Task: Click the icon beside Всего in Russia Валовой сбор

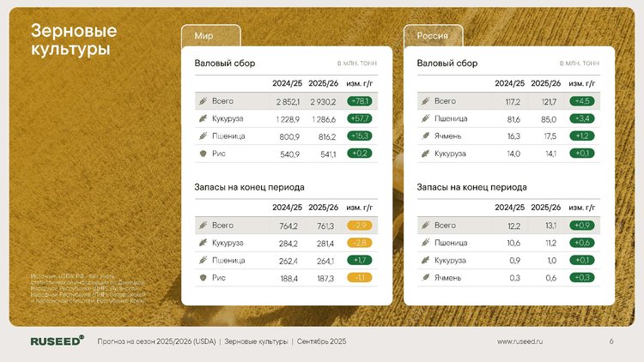Action: (425, 101)
